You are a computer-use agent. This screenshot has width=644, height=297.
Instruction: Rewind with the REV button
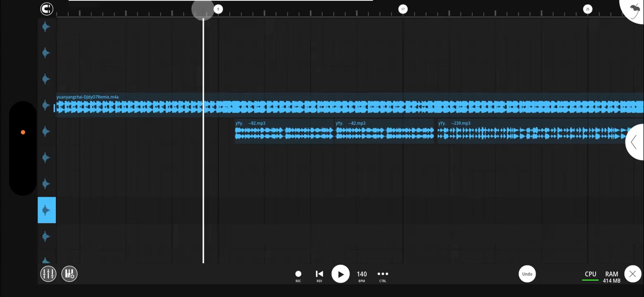point(319,276)
